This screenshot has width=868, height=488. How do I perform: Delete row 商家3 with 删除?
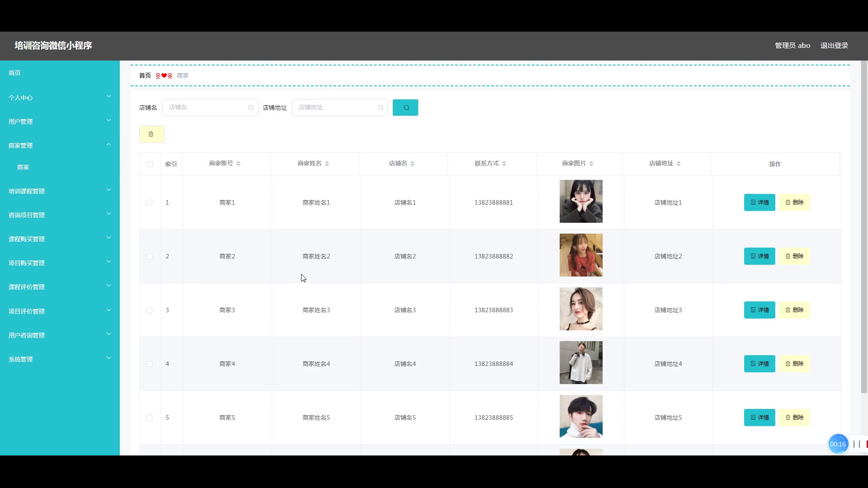[794, 310]
